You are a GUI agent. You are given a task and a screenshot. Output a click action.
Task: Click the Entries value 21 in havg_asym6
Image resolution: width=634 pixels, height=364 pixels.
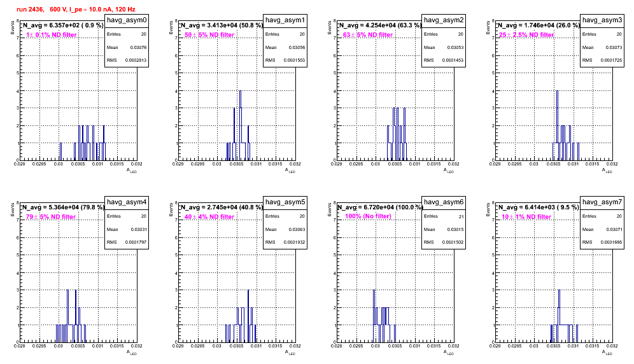[461, 217]
